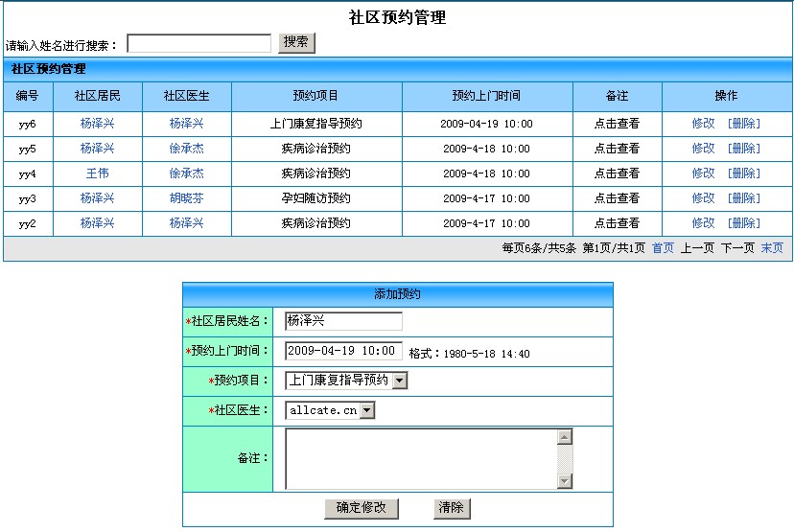View remark 点击查看 for yy4
The width and height of the screenshot is (794, 532).
(617, 173)
